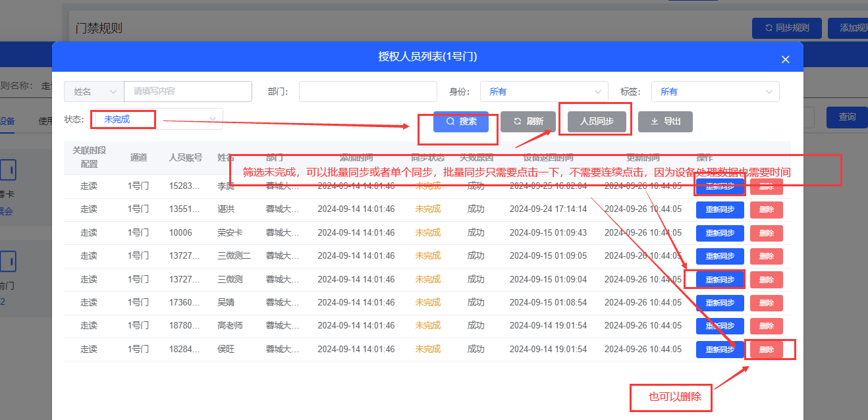Click 重新同步 for 荣安卡's row

coord(720,233)
